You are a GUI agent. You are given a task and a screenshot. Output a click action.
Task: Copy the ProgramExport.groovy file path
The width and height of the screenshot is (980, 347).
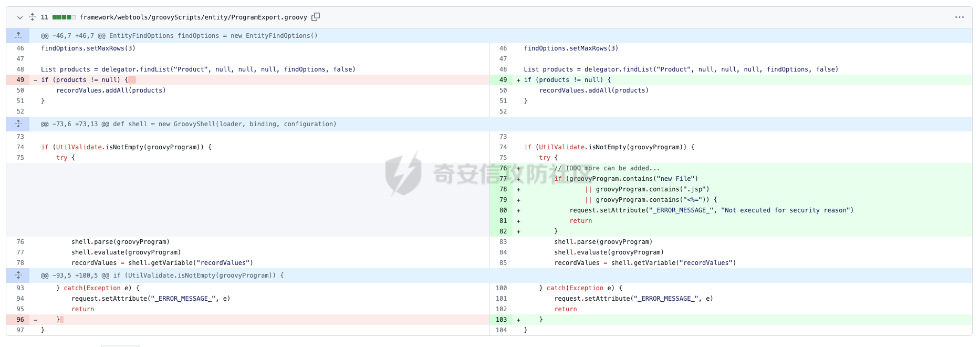[x=316, y=17]
